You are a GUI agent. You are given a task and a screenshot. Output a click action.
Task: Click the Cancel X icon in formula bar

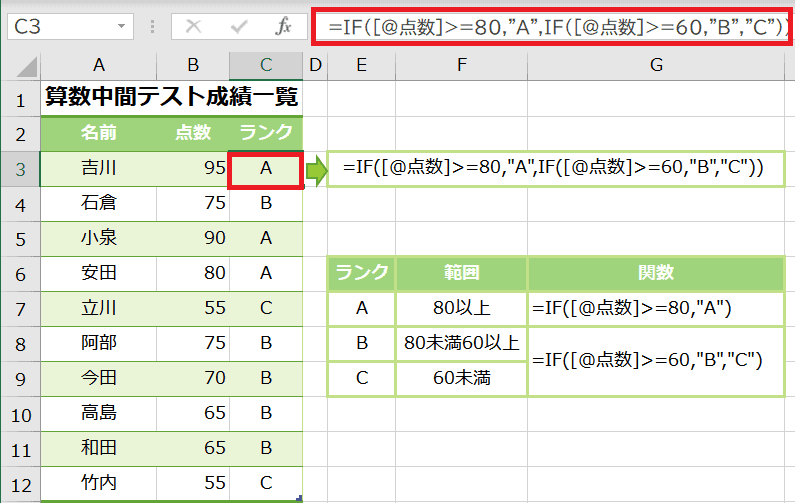click(x=194, y=27)
